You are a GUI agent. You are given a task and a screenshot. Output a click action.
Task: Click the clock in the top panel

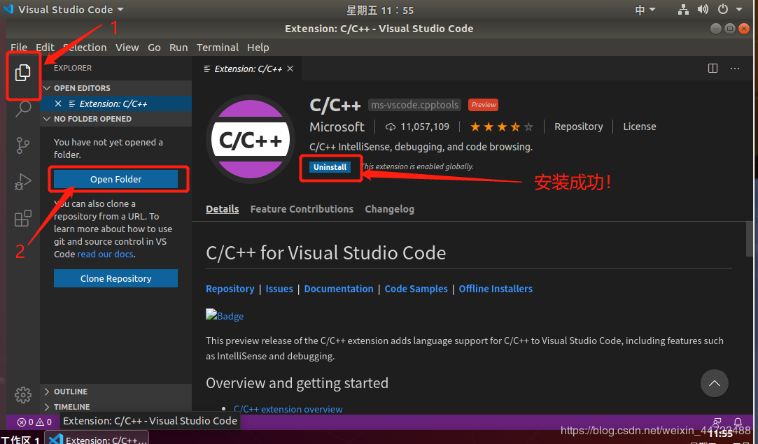(x=380, y=10)
